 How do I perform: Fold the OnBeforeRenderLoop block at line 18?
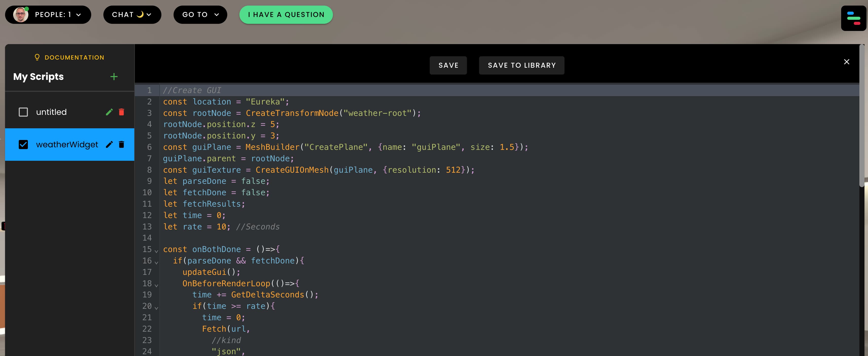[x=156, y=285]
